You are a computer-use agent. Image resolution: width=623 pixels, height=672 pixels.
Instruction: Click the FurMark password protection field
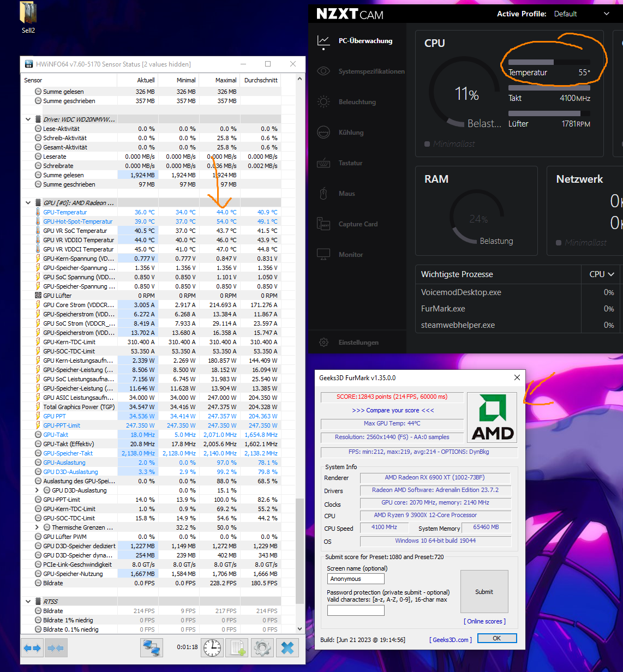(356, 610)
